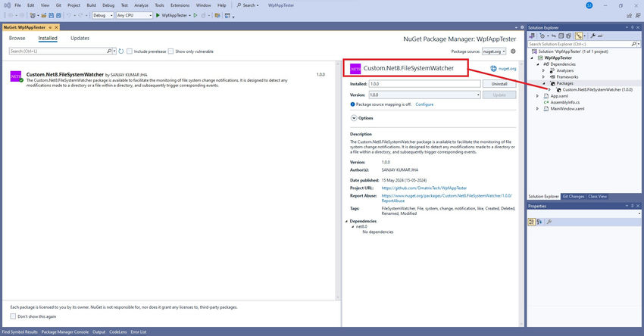Click the Visual Studio logo icon
The width and height of the screenshot is (644, 336).
click(7, 5)
